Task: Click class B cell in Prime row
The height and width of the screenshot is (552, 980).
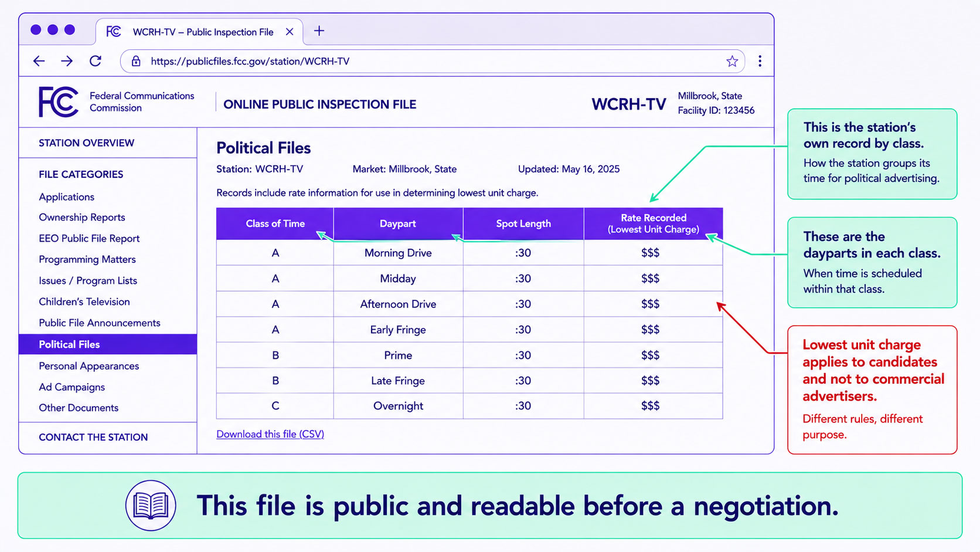Action: coord(275,355)
